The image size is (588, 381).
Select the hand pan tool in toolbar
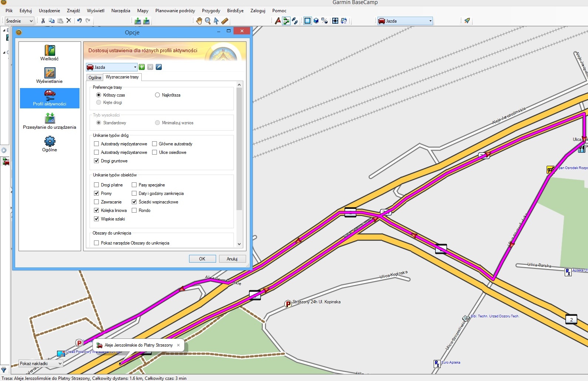(x=199, y=21)
